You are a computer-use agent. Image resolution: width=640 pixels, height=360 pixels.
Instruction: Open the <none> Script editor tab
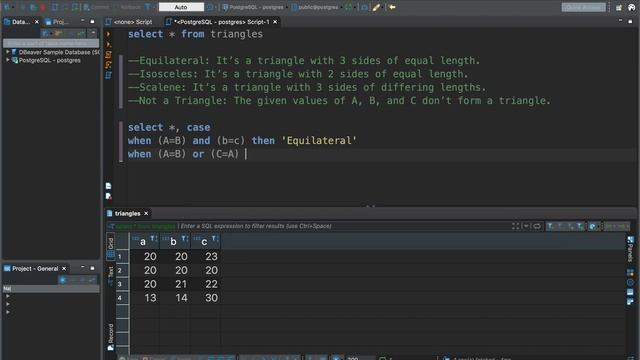[x=129, y=22]
